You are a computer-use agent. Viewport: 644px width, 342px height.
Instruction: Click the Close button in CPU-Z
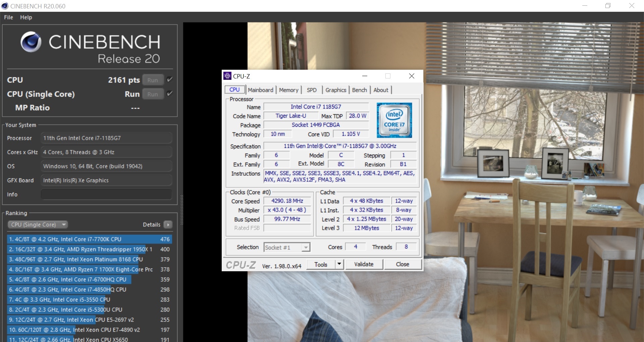pos(402,264)
